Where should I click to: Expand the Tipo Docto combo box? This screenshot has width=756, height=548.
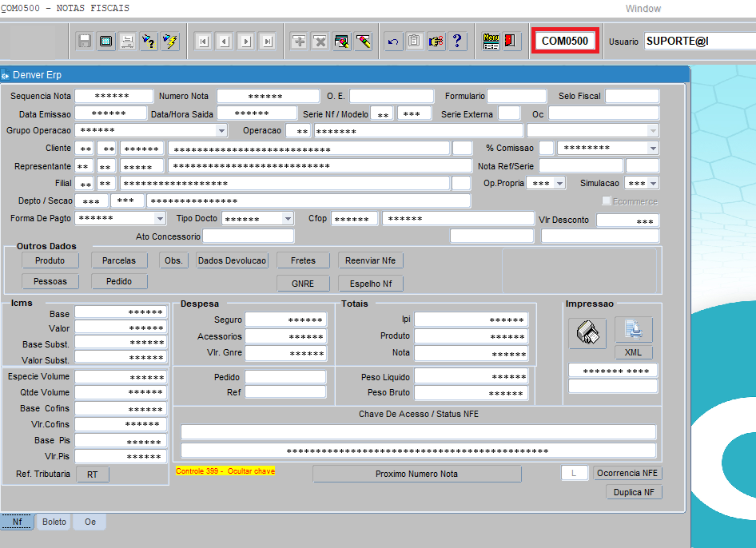point(288,219)
